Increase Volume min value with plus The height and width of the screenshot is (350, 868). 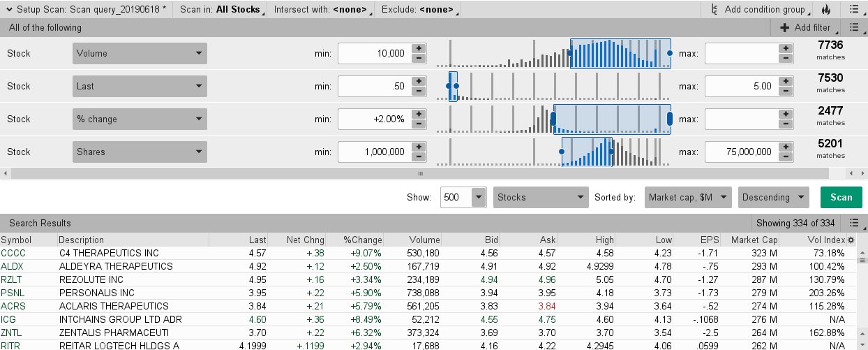point(419,48)
